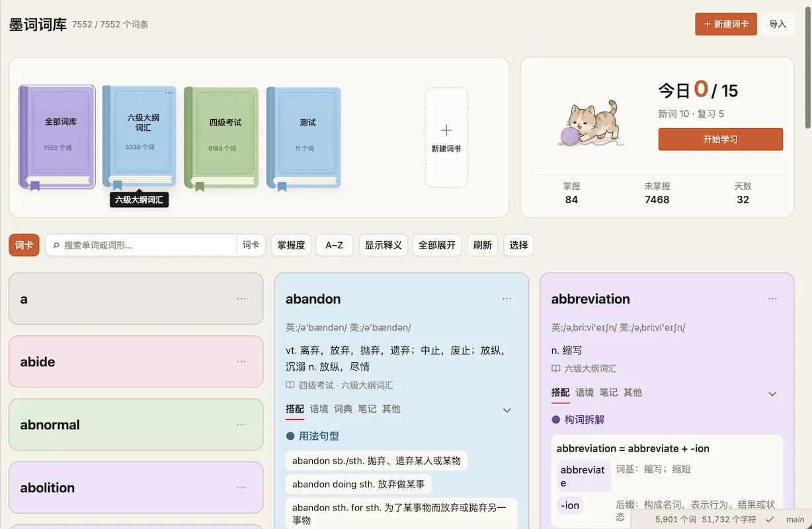Click 开始学习 to start studying
This screenshot has height=529, width=812.
[721, 140]
